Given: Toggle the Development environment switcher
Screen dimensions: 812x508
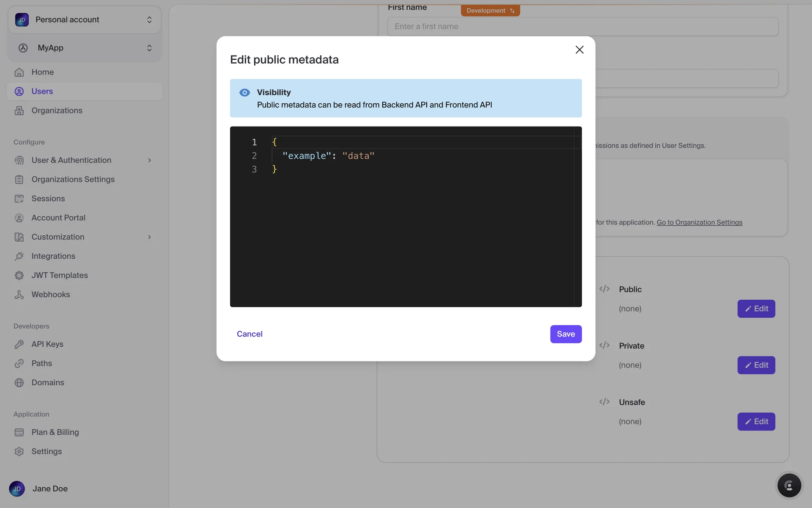Looking at the screenshot, I should coord(490,11).
